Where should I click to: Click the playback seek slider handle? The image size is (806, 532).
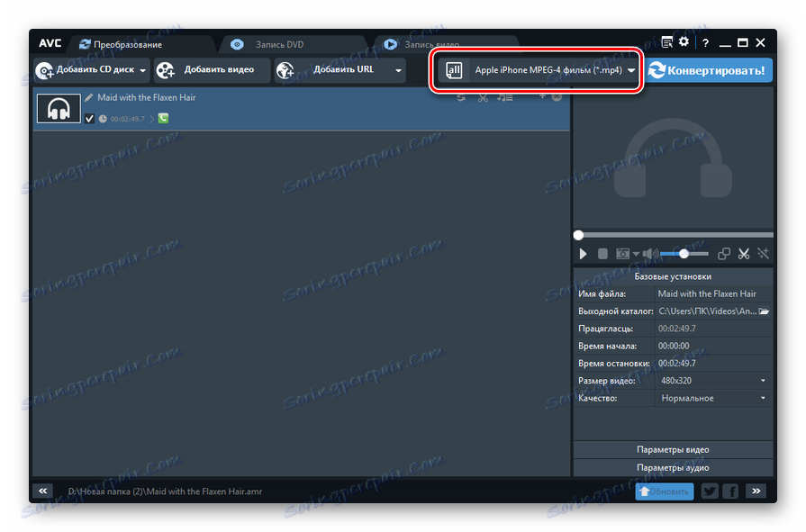(579, 236)
